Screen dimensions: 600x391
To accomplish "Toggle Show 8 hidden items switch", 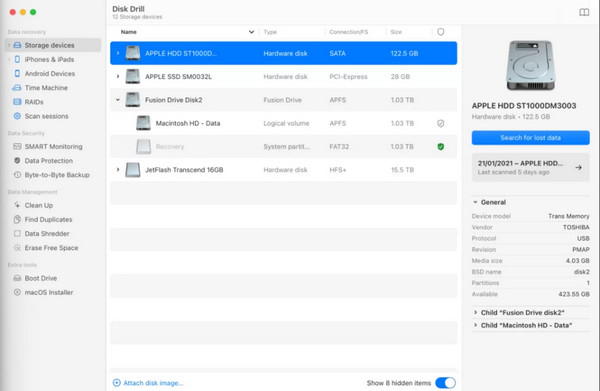I will (445, 383).
